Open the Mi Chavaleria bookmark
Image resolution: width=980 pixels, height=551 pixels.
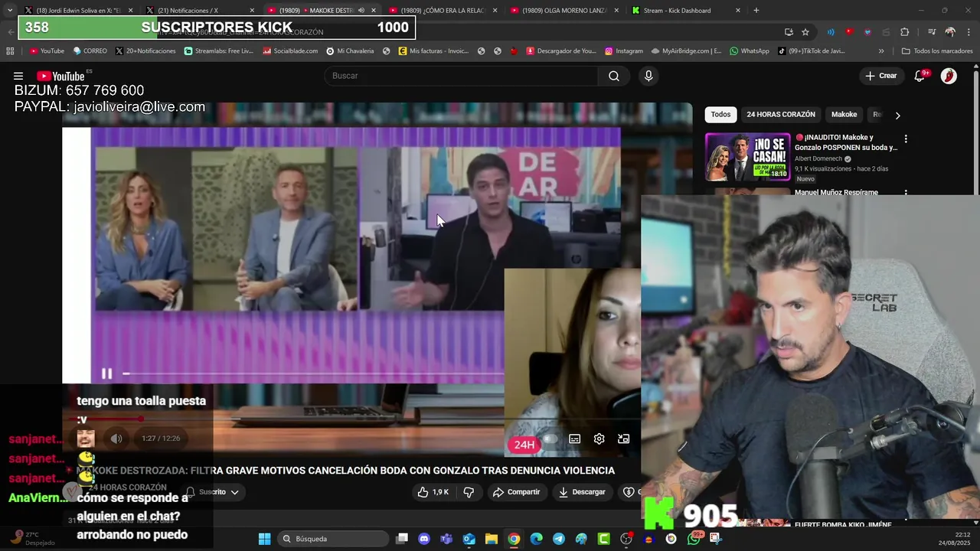click(x=350, y=51)
